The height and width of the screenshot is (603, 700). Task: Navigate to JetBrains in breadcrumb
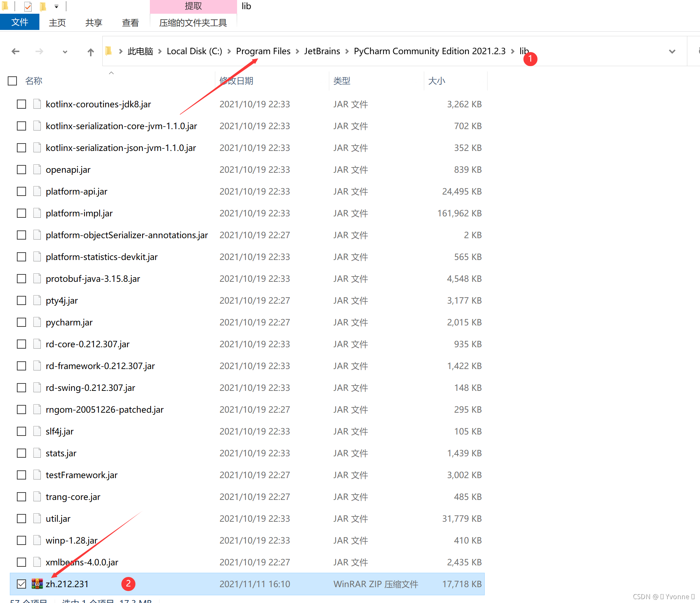click(322, 51)
